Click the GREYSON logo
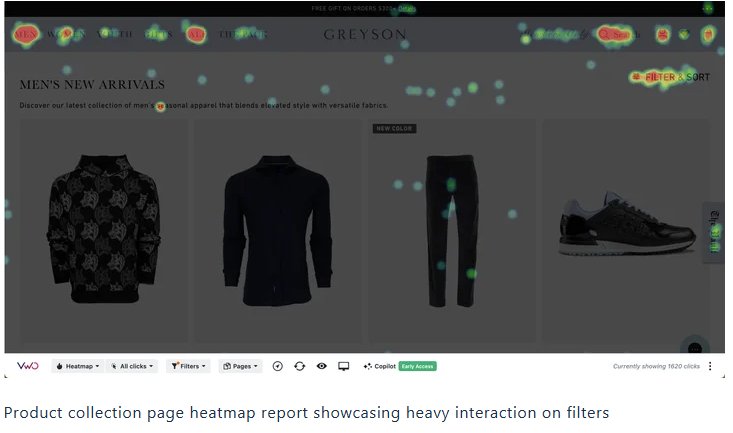 365,34
